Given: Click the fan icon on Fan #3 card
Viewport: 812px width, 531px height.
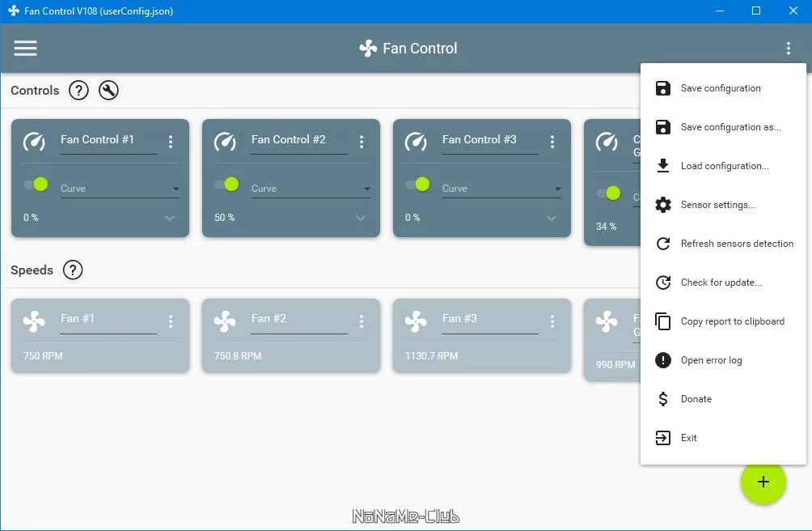Looking at the screenshot, I should coord(416,321).
